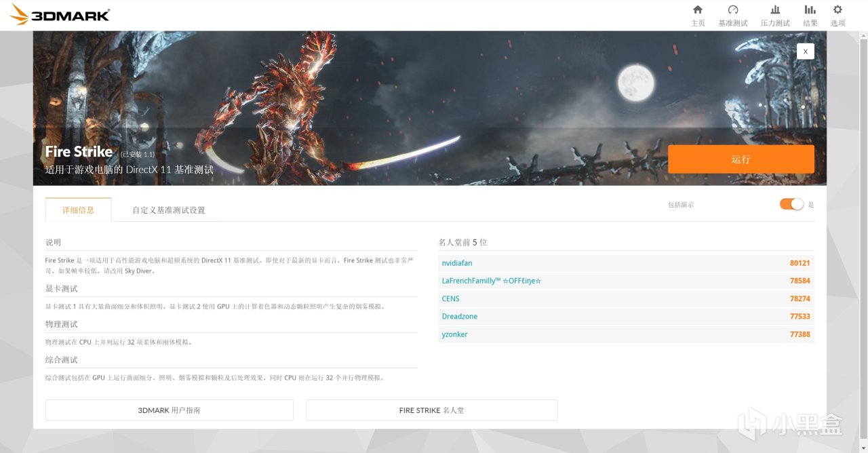Open LaFrenchFamilly hall of fame entry
The image size is (868, 453).
(x=492, y=281)
